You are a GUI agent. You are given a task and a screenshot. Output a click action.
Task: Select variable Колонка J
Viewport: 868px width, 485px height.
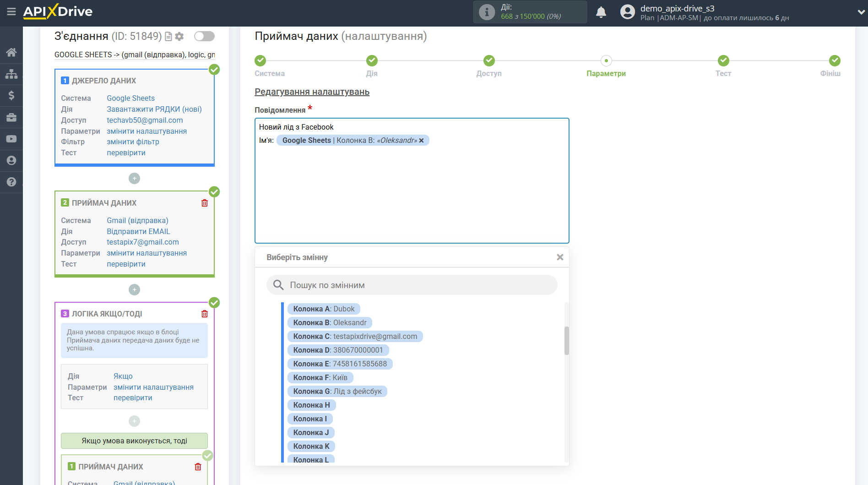point(311,433)
